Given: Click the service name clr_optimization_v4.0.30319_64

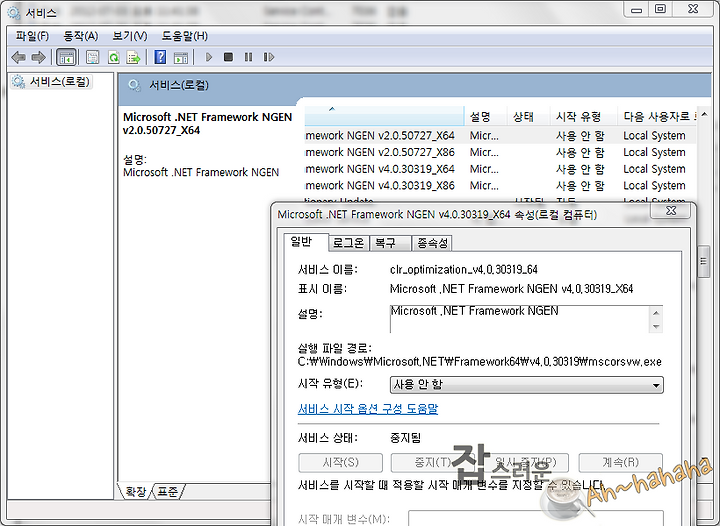Looking at the screenshot, I should point(463,270).
